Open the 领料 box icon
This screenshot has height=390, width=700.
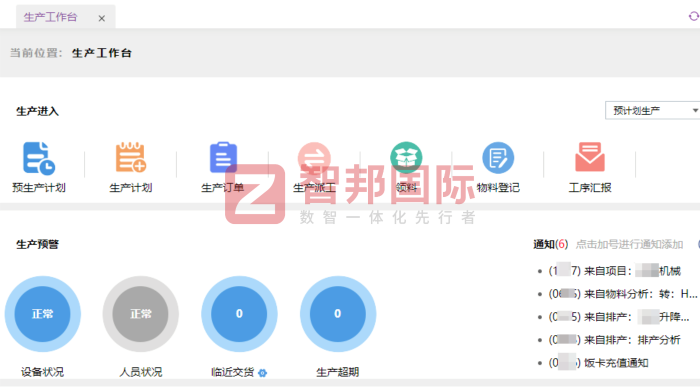pos(406,158)
